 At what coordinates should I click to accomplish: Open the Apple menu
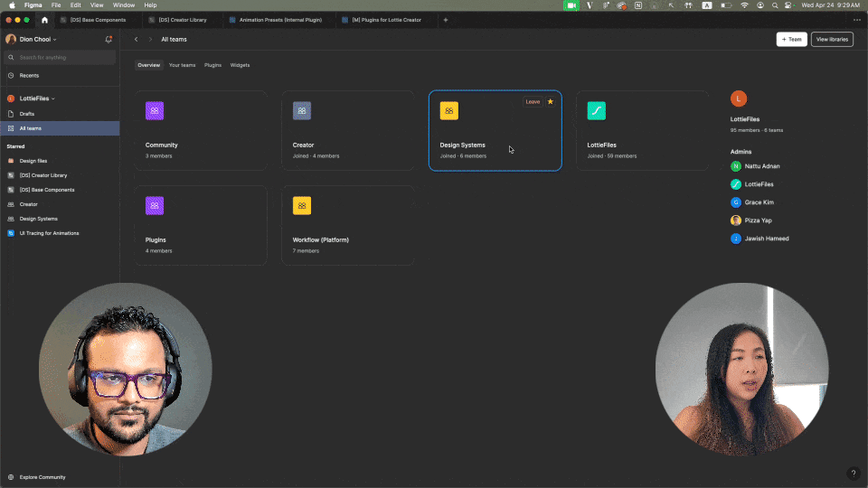click(x=12, y=5)
